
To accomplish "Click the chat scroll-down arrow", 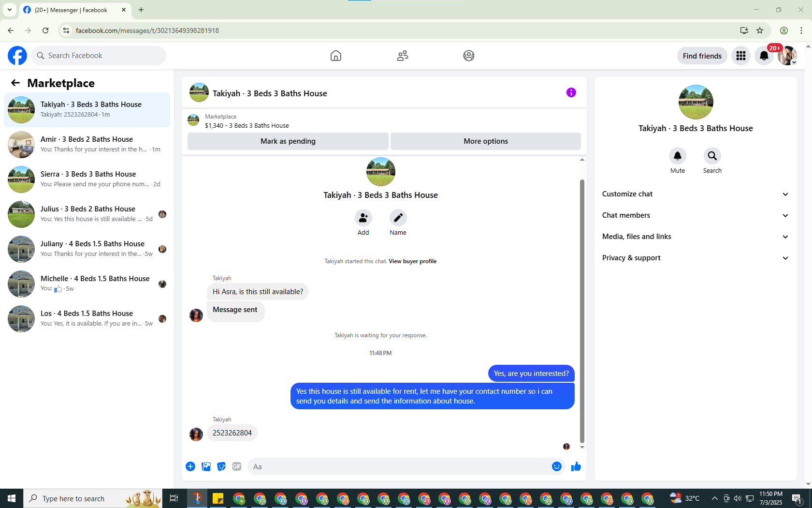I will pyautogui.click(x=582, y=447).
